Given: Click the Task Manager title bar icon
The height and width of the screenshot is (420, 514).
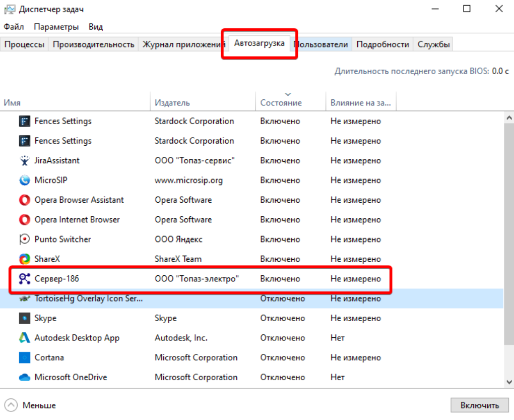Looking at the screenshot, I should [10, 9].
